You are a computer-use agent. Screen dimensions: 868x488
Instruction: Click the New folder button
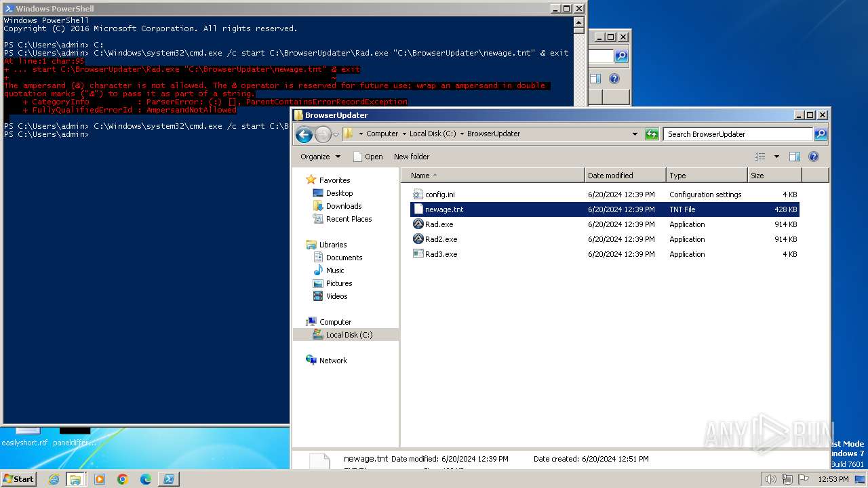coord(412,157)
